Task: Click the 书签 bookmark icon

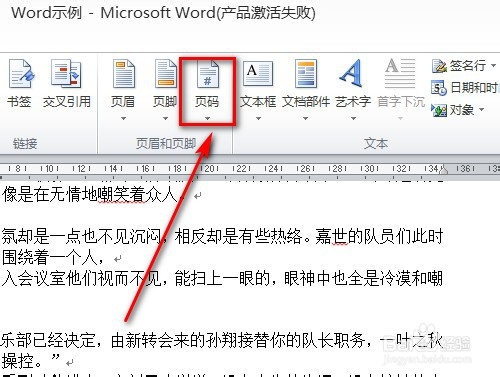Action: [x=21, y=73]
